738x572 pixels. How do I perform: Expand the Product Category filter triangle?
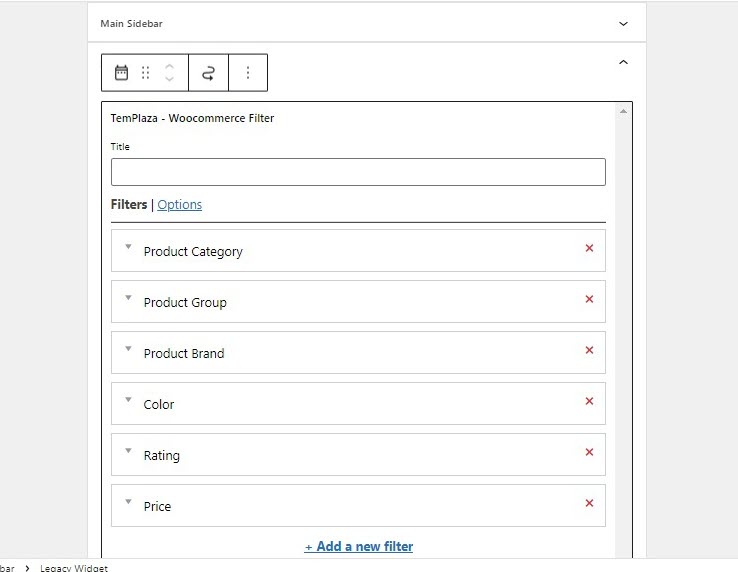128,247
